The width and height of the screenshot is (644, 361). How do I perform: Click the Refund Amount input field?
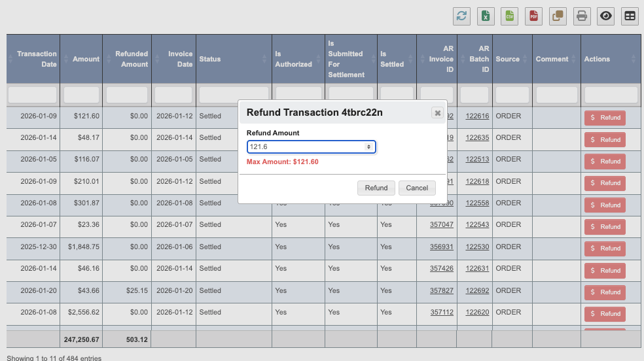[x=312, y=147]
